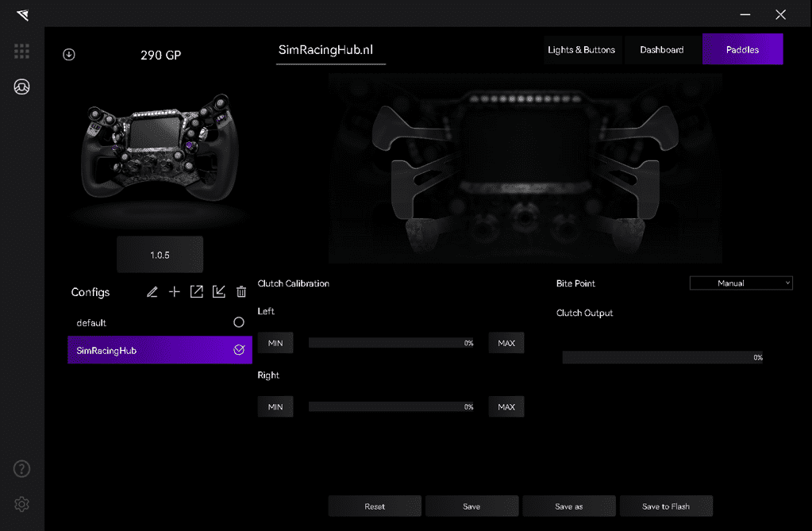Open the help question mark icon
Screen dimensions: 812x531
pos(21,468)
